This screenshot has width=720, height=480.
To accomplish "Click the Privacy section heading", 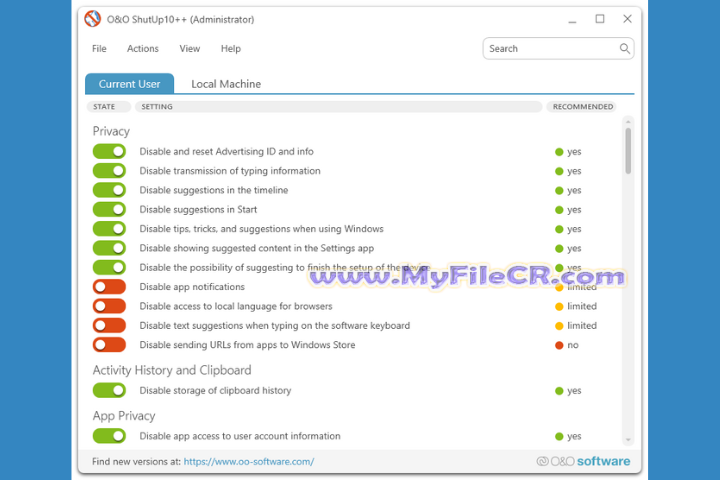I will [111, 131].
